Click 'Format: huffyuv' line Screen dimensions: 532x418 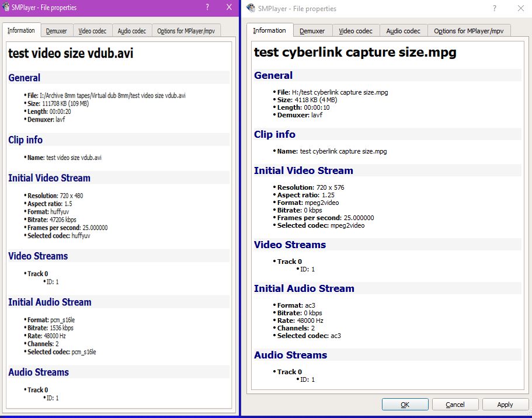[x=48, y=211]
